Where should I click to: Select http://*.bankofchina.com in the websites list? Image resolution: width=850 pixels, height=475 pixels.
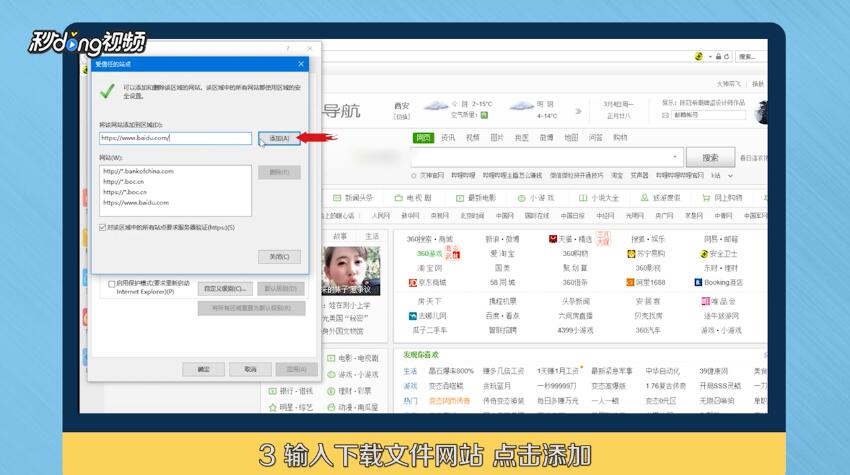138,171
